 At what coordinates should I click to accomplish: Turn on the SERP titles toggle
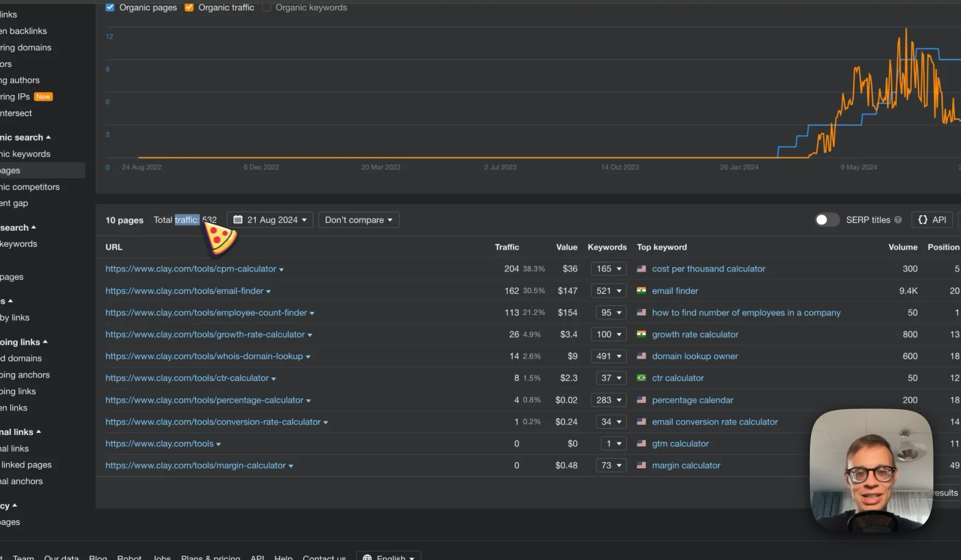click(x=826, y=220)
